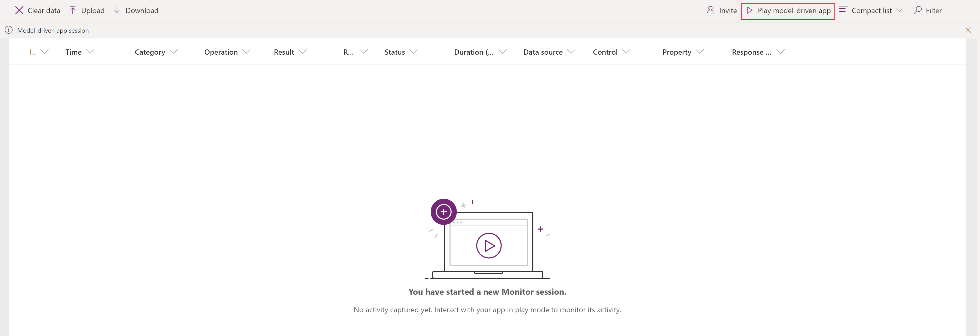The width and height of the screenshot is (980, 336).
Task: Click the Close session button
Action: coord(968,30)
